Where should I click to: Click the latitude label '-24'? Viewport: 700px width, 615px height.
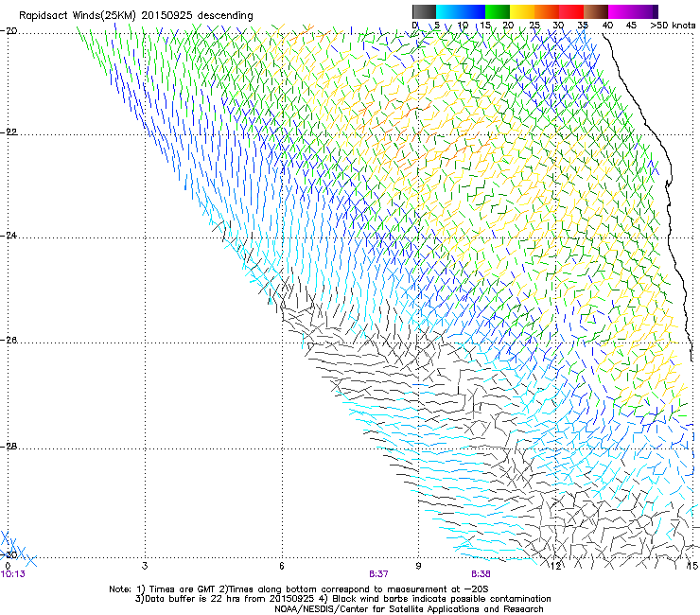click(x=9, y=236)
